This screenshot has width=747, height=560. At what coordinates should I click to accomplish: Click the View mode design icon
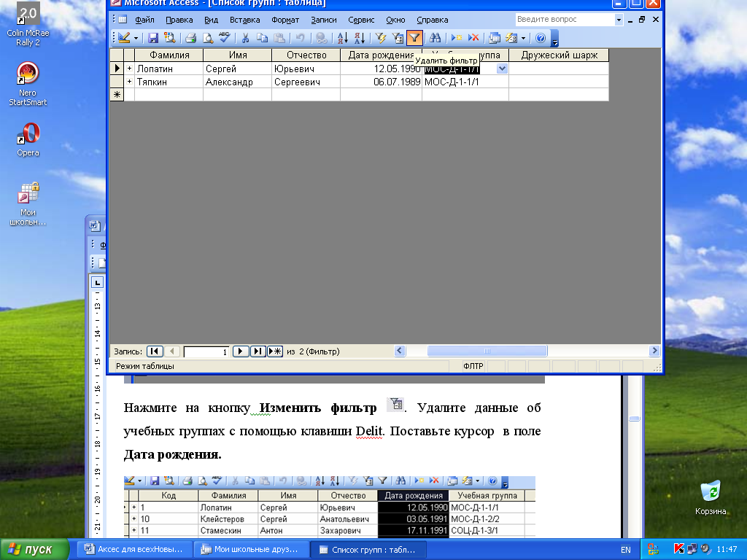coord(124,38)
